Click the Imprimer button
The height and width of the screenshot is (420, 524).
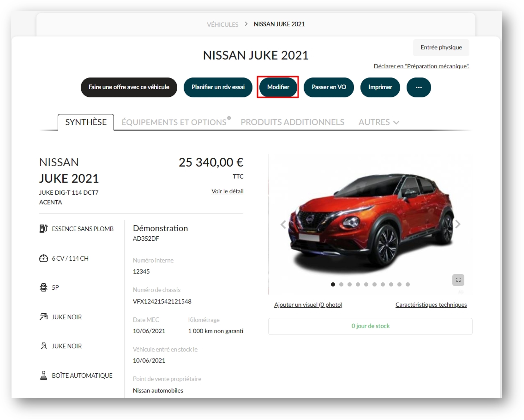coord(380,87)
